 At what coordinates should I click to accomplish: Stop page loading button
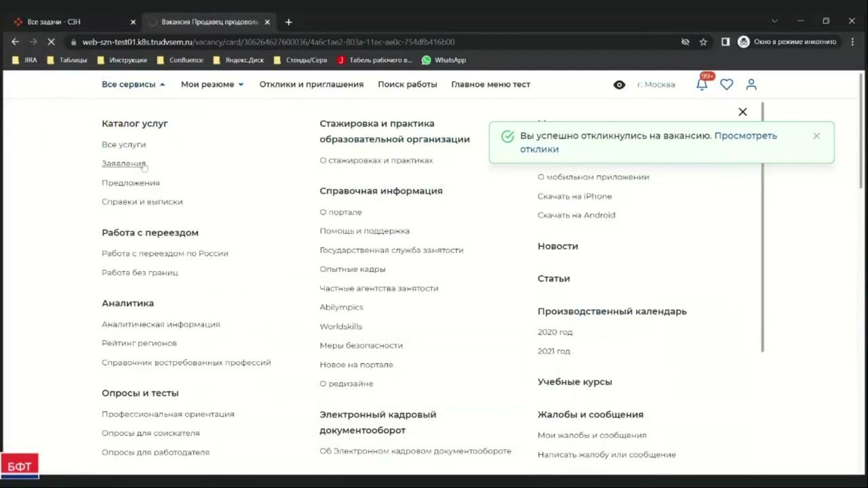(x=52, y=41)
